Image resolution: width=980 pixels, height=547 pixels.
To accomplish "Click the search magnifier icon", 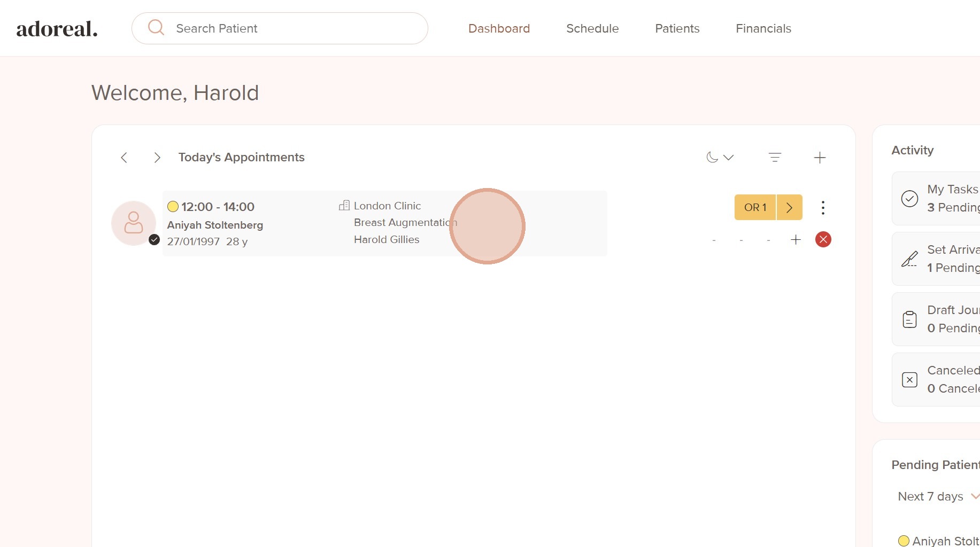I will pyautogui.click(x=156, y=28).
